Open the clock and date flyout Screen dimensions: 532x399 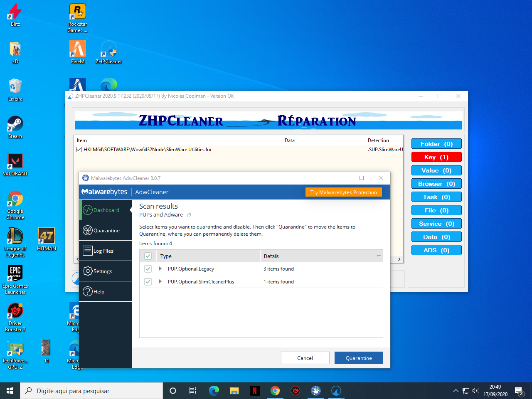(495, 391)
